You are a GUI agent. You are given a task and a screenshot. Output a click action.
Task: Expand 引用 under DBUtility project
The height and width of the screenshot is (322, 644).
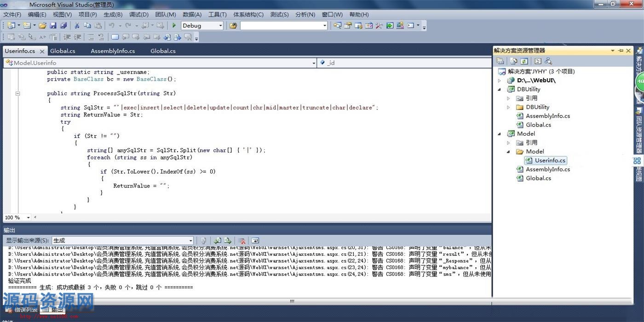[x=508, y=98]
